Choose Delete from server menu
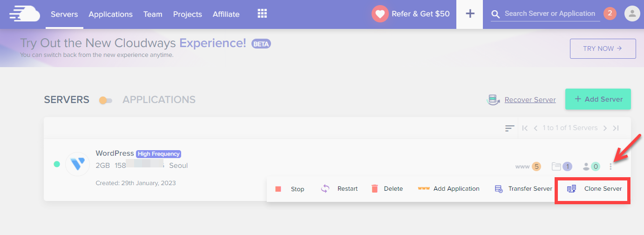Viewport: 644px width, 235px height. [x=386, y=189]
